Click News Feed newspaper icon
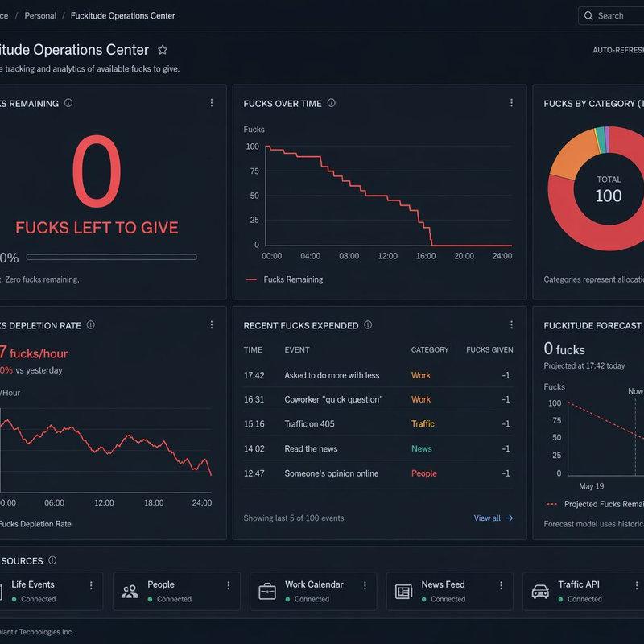 [404, 592]
